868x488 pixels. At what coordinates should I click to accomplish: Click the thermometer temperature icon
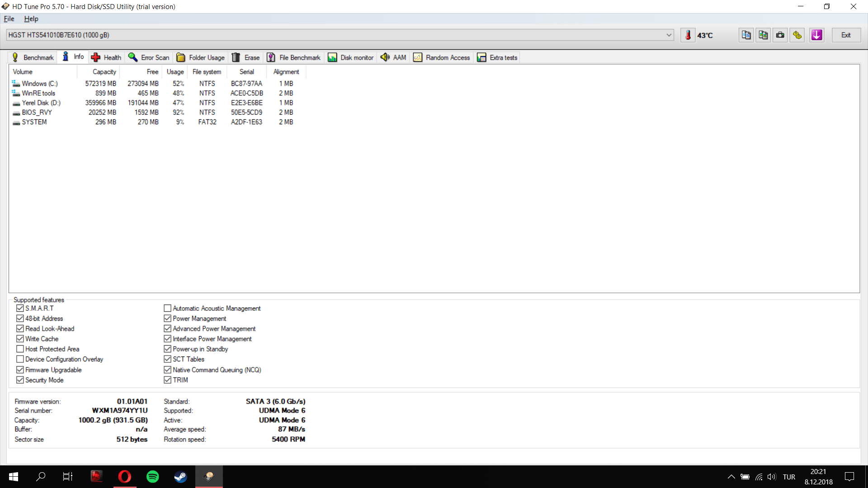tap(688, 35)
